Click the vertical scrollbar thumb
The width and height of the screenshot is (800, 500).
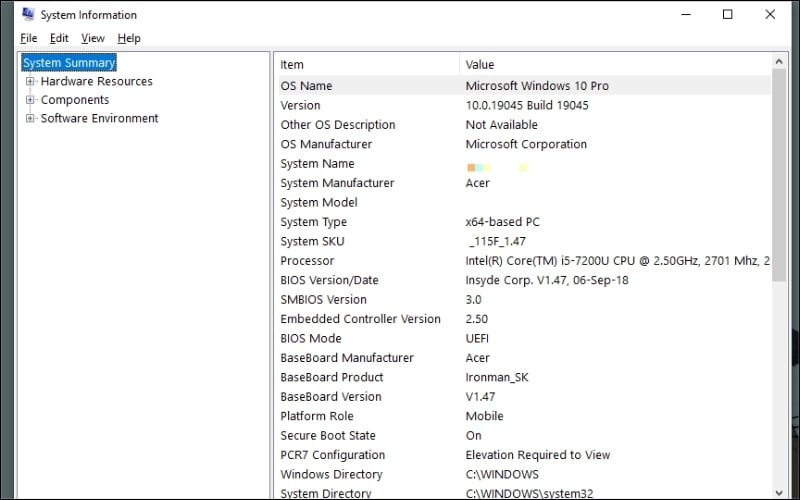779,175
